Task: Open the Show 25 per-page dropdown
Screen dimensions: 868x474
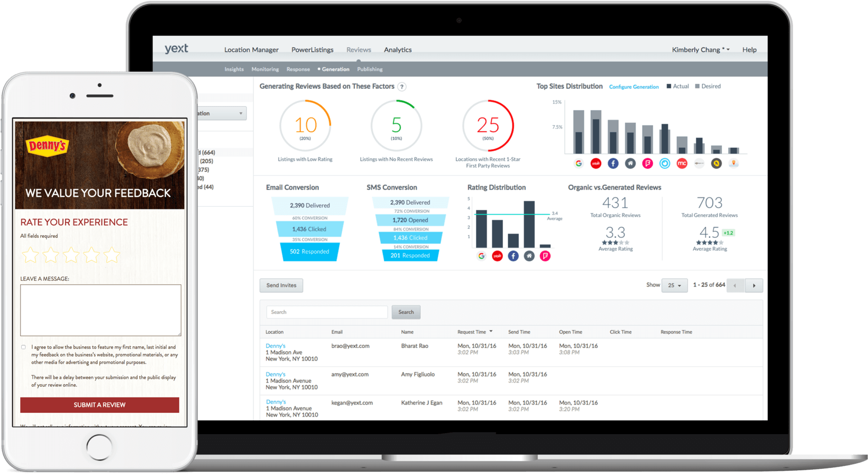Action: (x=674, y=285)
